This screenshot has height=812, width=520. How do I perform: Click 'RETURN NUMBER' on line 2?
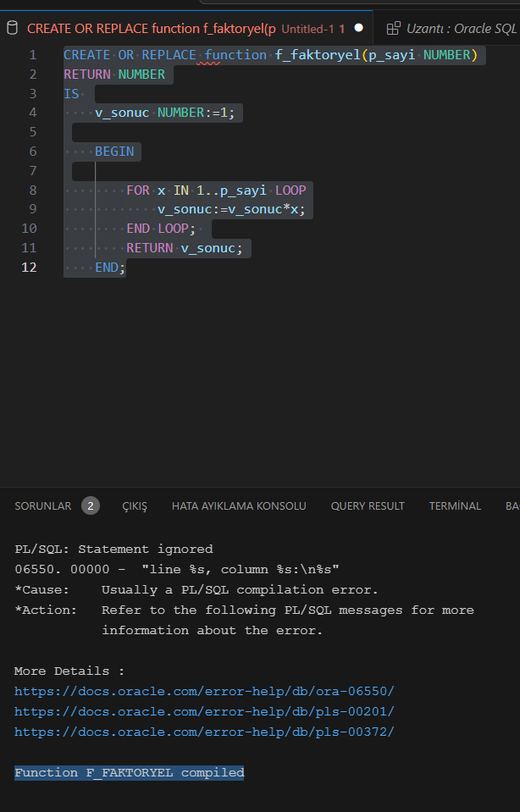114,74
